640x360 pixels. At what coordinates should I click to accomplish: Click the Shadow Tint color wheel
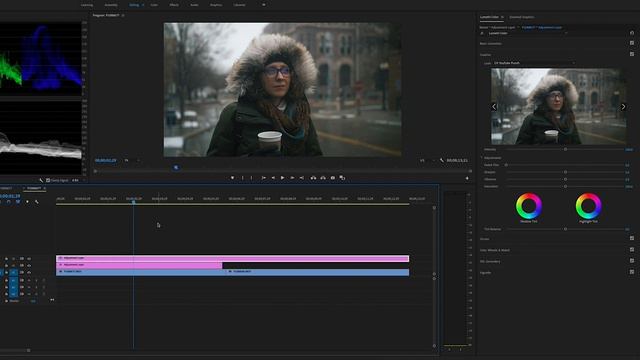(529, 206)
